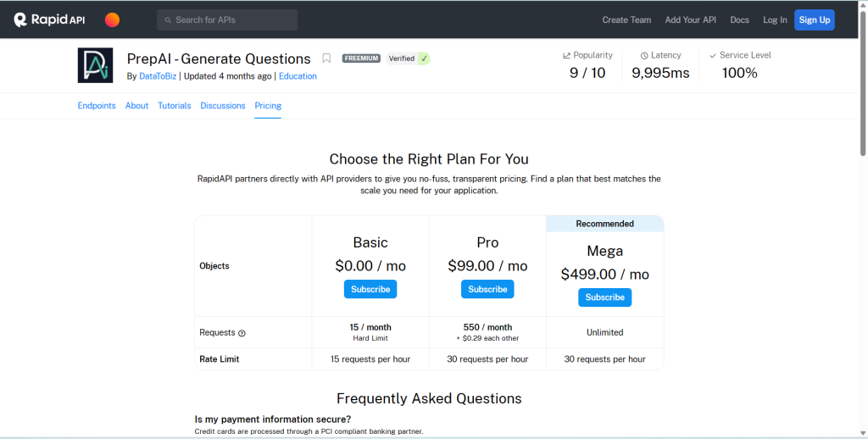Viewport: 868px width, 439px height.
Task: Switch to the Endpoints tab
Action: pyautogui.click(x=97, y=106)
